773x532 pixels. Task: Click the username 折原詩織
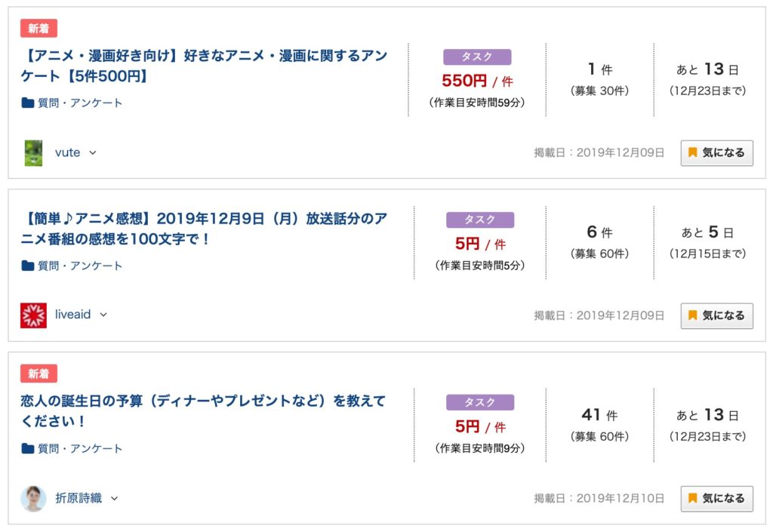[x=79, y=499]
